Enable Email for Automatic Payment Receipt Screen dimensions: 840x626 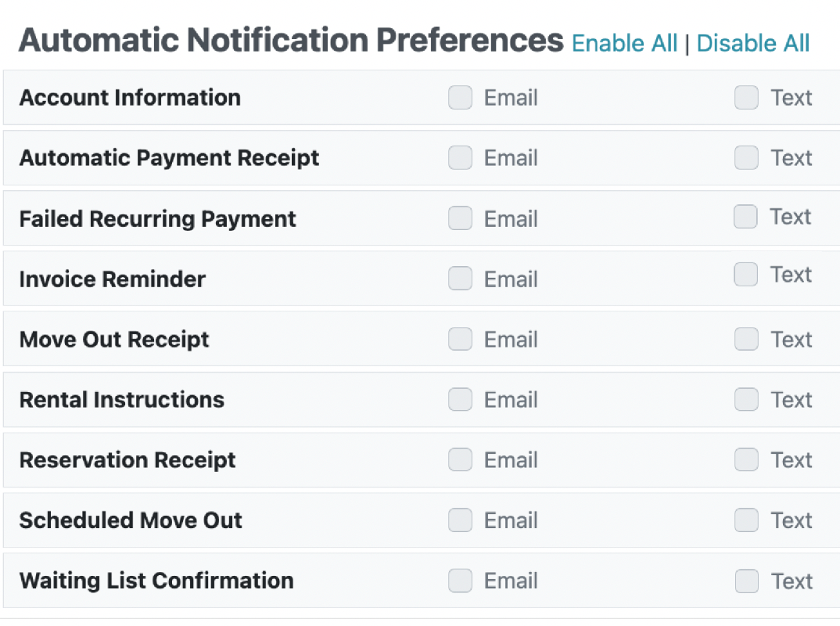pos(460,158)
